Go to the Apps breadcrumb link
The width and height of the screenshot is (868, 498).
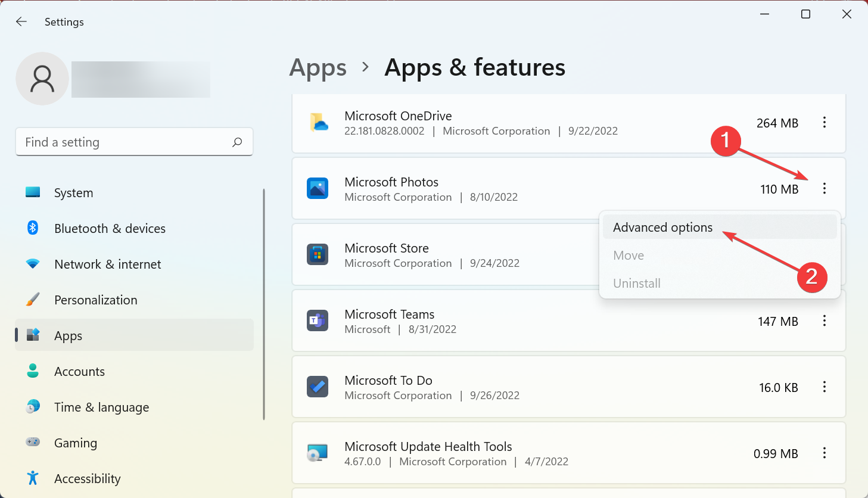click(x=318, y=68)
